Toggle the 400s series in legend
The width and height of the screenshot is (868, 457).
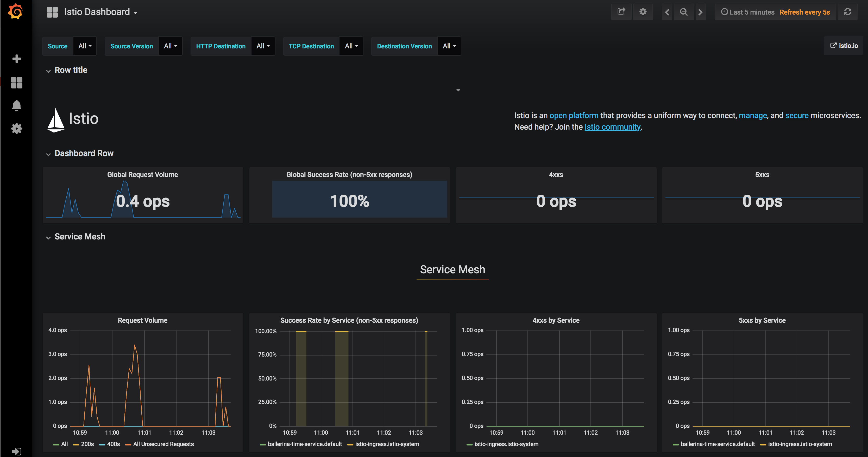click(x=113, y=444)
